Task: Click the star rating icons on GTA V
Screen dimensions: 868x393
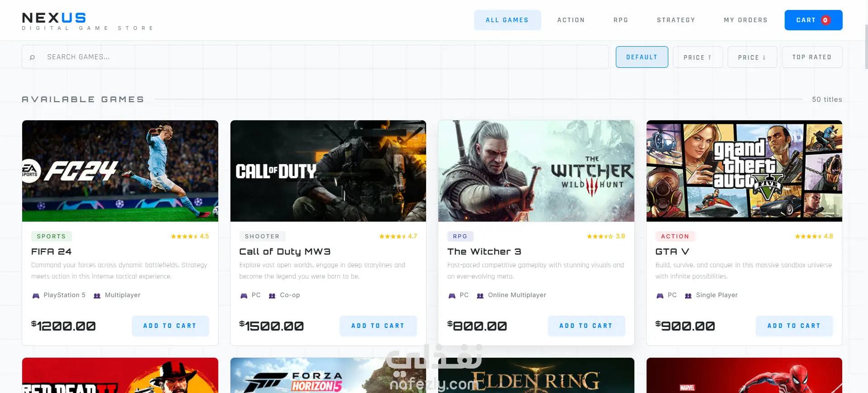Action: pyautogui.click(x=808, y=237)
